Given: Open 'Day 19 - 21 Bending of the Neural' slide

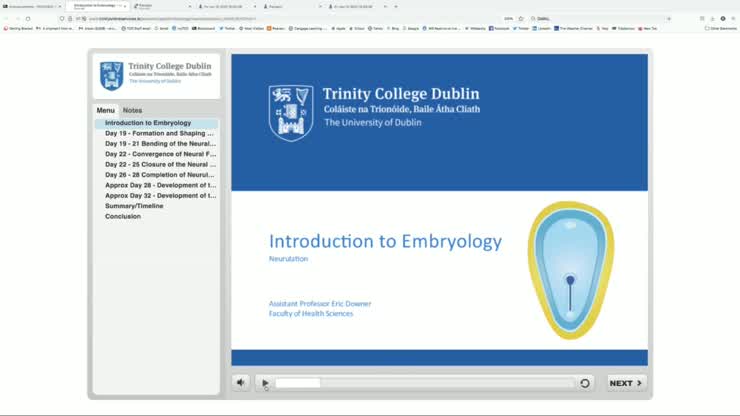Looking at the screenshot, I should 160,144.
